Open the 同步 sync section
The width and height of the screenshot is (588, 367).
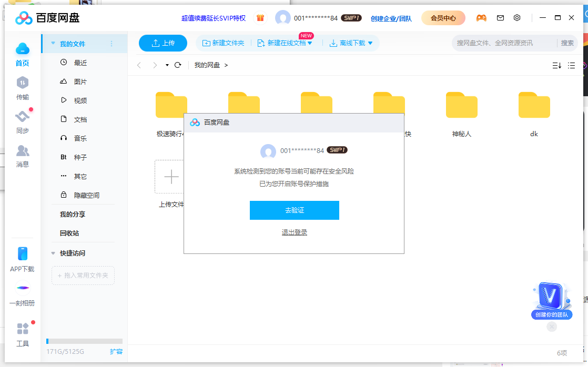click(x=23, y=117)
